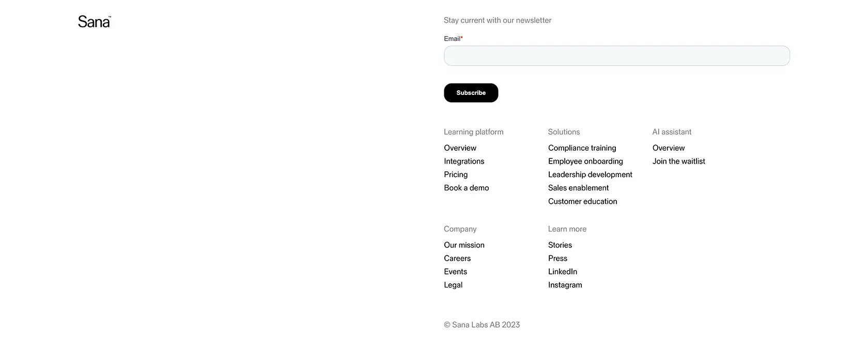Go to Legal page
This screenshot has height=354, width=868.
(x=453, y=285)
